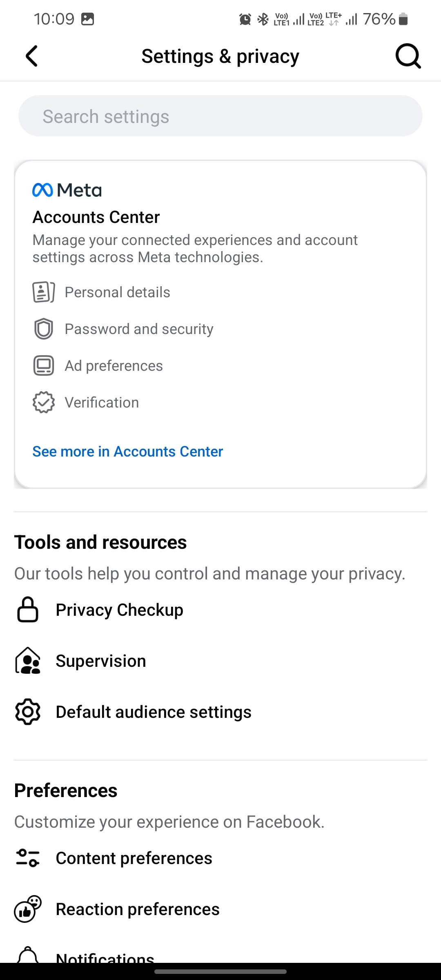The image size is (441, 980).
Task: Open Reaction preferences
Action: (x=220, y=909)
